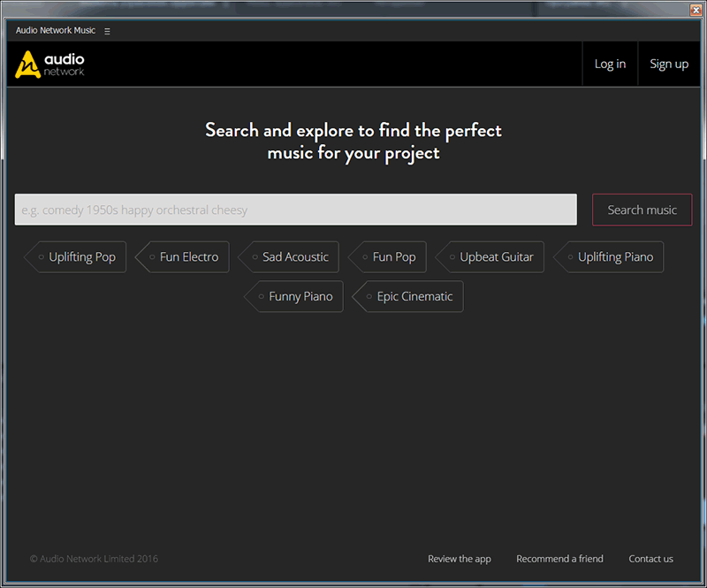The width and height of the screenshot is (707, 588).
Task: Click the Audio Network Music panel tab
Action: tap(56, 30)
